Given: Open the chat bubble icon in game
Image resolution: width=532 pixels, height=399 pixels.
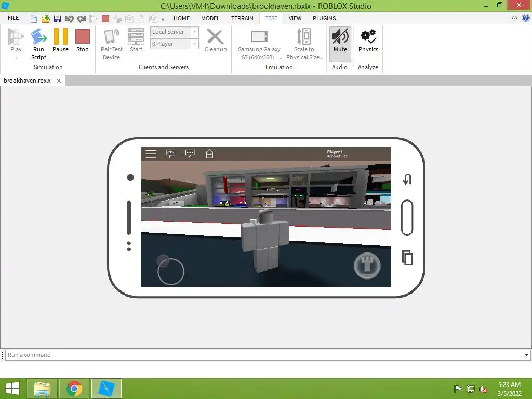Looking at the screenshot, I should [190, 154].
